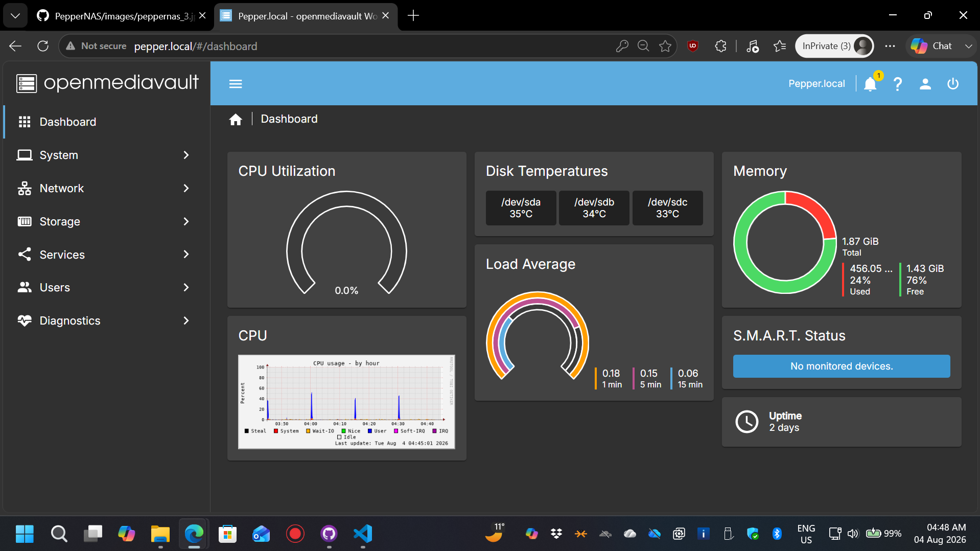Click the Pepper.local hostname in header
The height and width of the screenshot is (551, 980).
pyautogui.click(x=816, y=84)
